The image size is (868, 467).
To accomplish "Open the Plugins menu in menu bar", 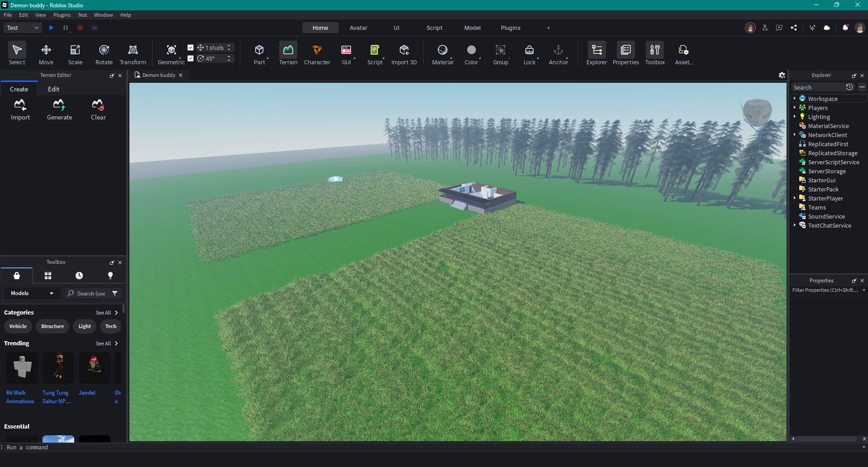I will [62, 15].
